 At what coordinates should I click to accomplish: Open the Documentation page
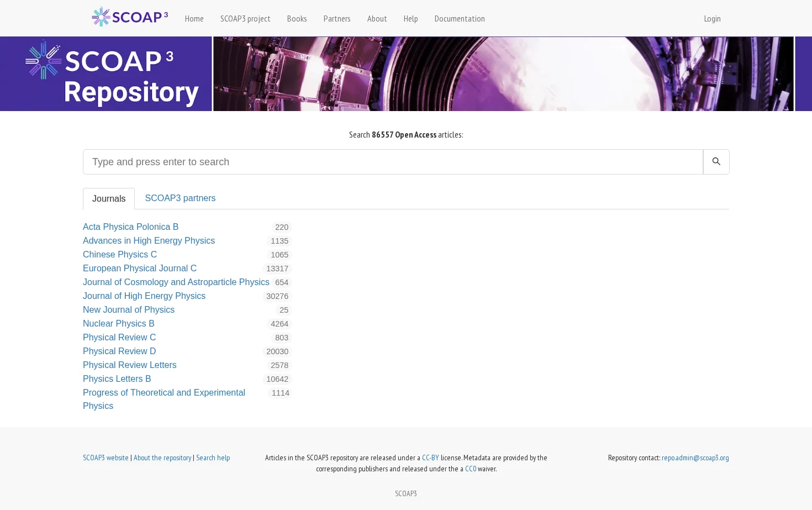click(460, 19)
